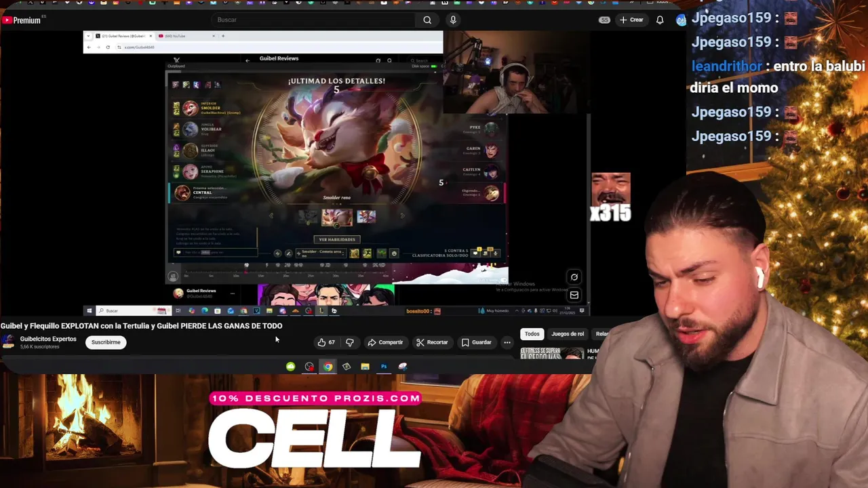Click the X logo in the inner page

pos(176,60)
